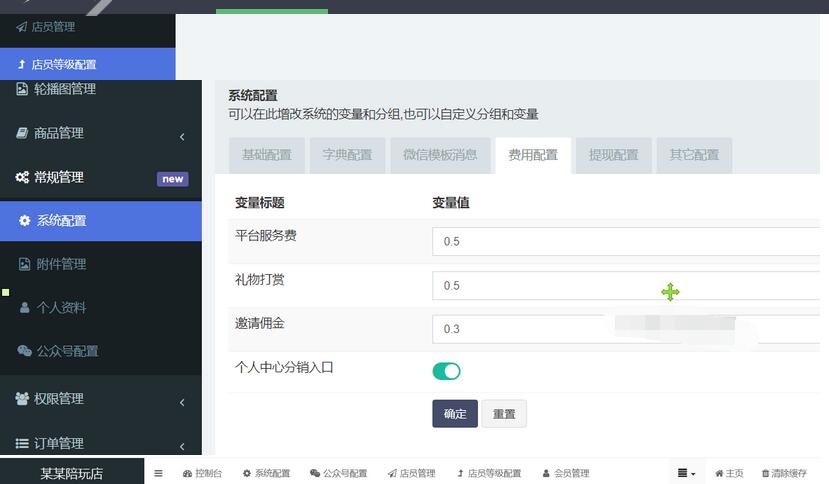Click the paper plane icon beside 店员管理 in sidebar
This screenshot has height=484, width=829.
[22, 27]
